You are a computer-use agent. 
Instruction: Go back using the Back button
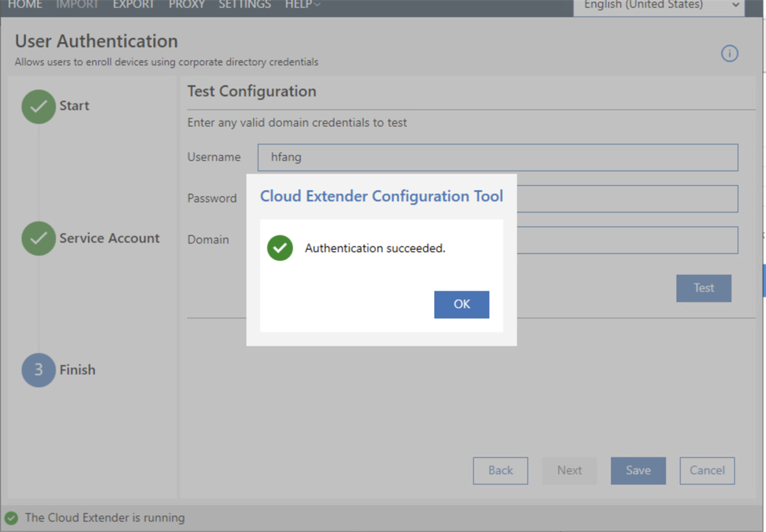(x=500, y=470)
